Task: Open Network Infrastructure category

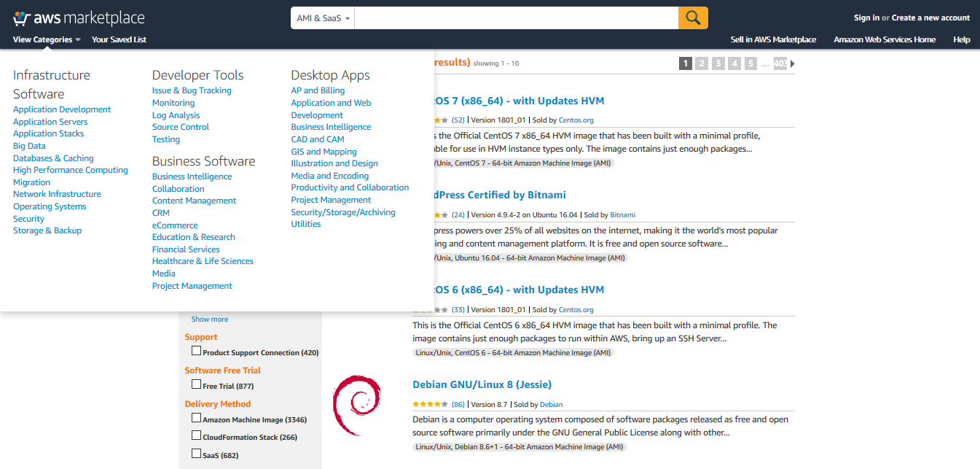Action: 57,194
